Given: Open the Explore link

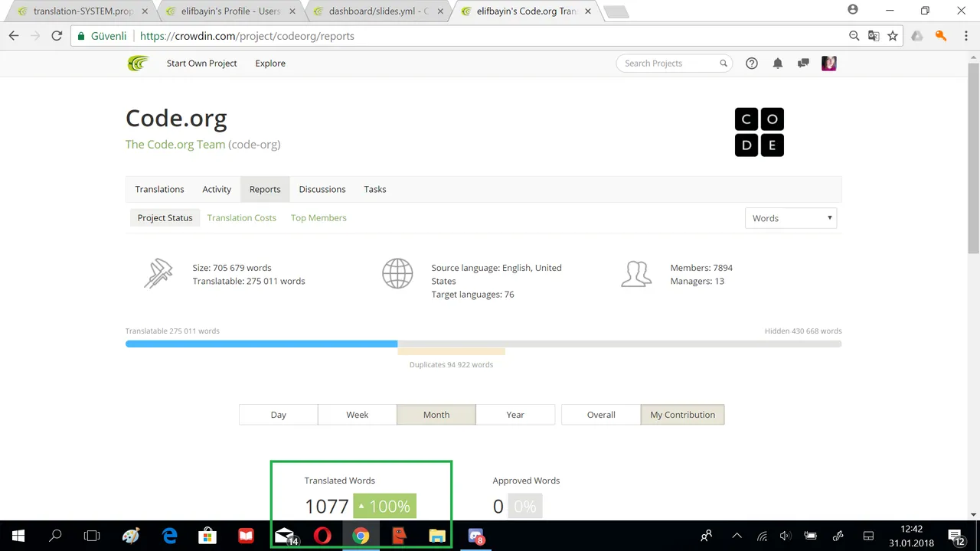Looking at the screenshot, I should [x=270, y=64].
